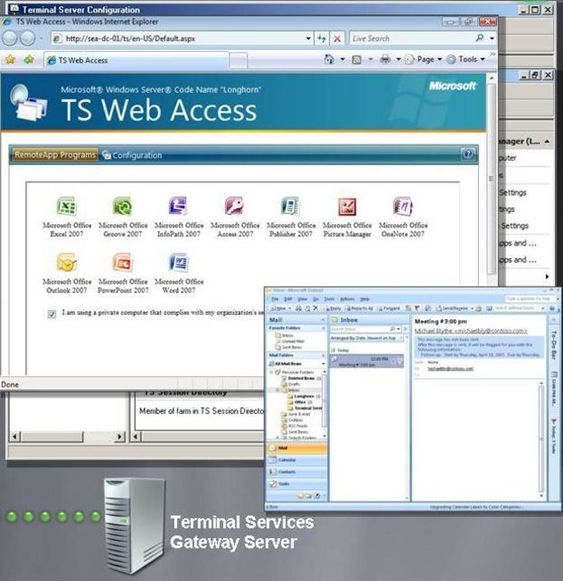The image size is (563, 581).
Task: Open the Page menu dropdown
Action: [x=424, y=59]
